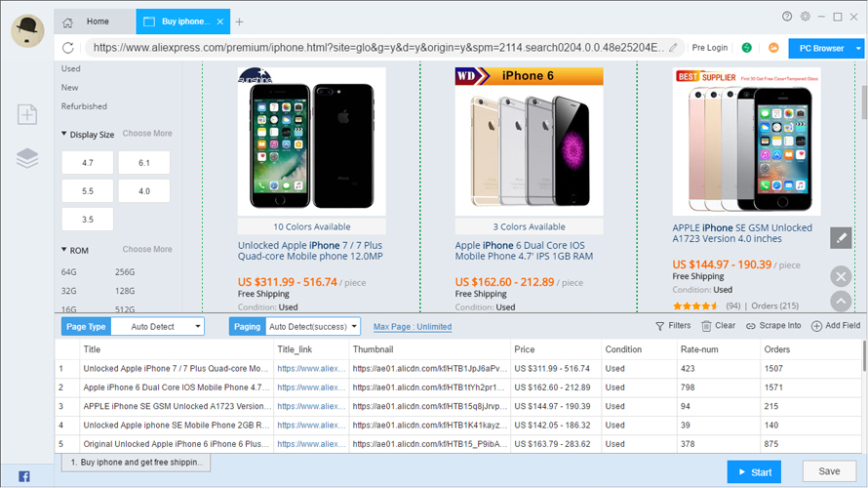
Task: Select the 4.7 display size filter
Action: click(x=88, y=163)
